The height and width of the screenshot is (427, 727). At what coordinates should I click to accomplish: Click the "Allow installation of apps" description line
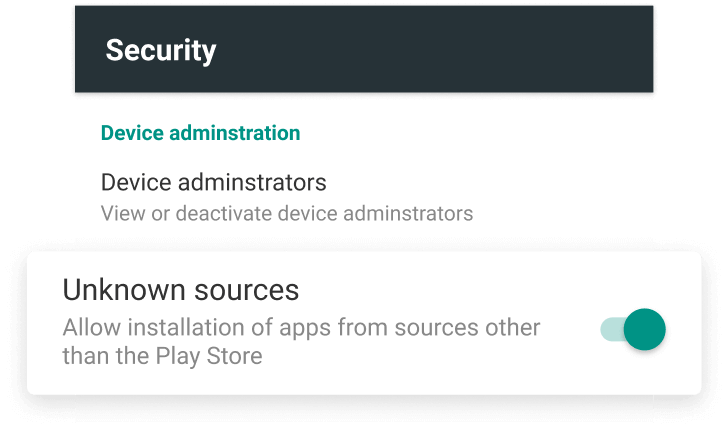(301, 328)
